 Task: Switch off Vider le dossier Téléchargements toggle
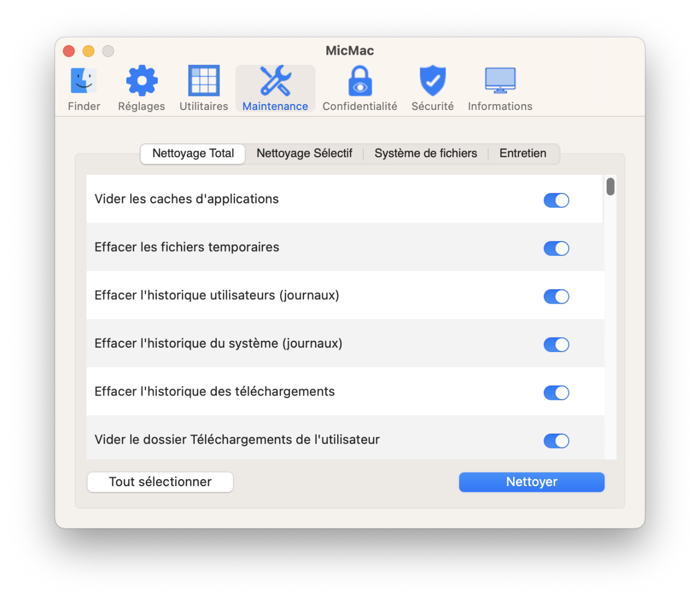click(556, 441)
